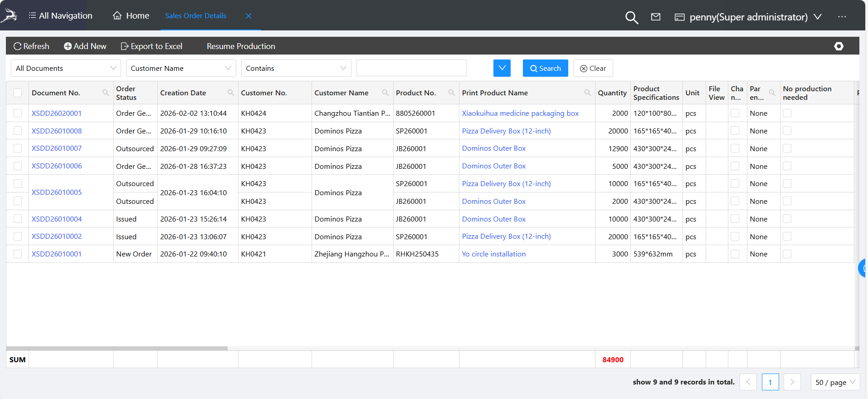Go to the Home tab
868x399 pixels.
tap(131, 16)
